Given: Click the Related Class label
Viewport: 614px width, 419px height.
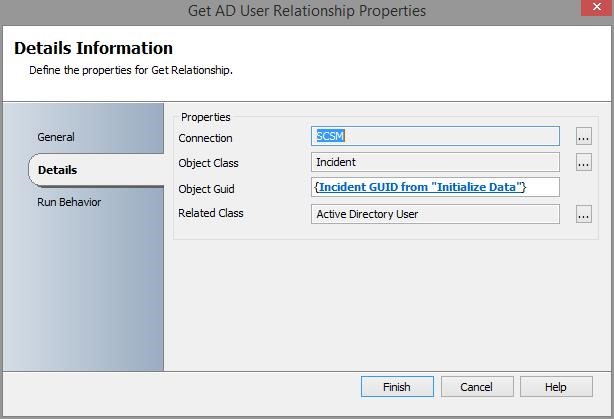Looking at the screenshot, I should [210, 213].
